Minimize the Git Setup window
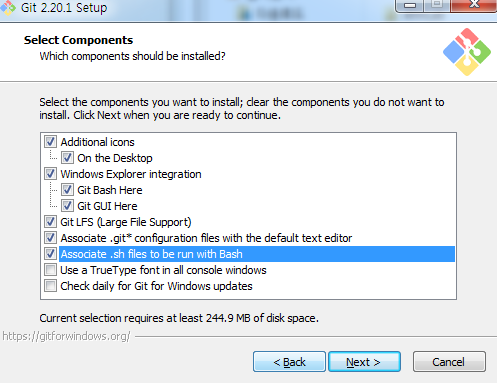 pos(410,5)
